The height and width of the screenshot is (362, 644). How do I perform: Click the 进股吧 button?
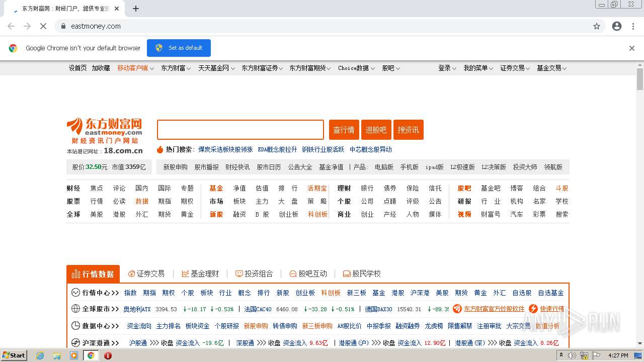(376, 130)
